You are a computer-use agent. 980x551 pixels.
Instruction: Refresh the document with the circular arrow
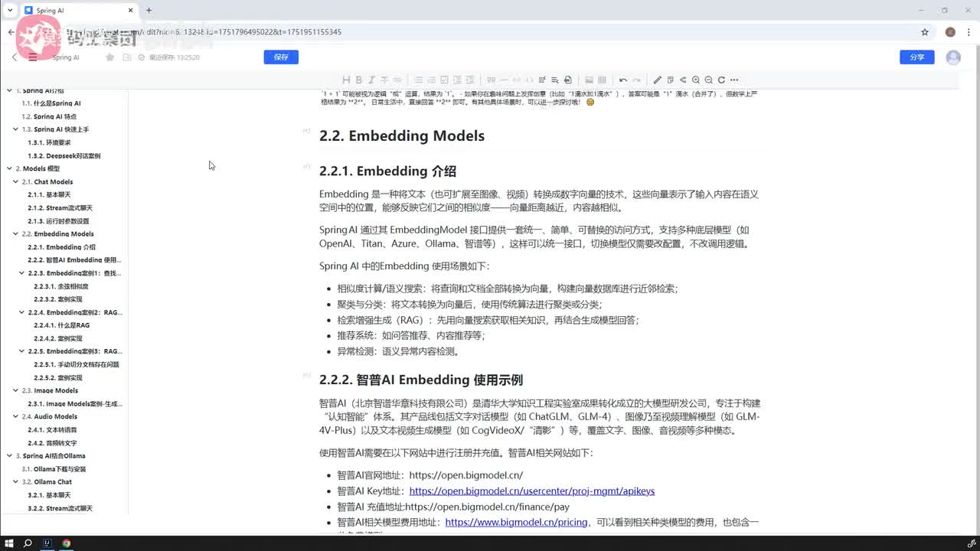[x=721, y=80]
